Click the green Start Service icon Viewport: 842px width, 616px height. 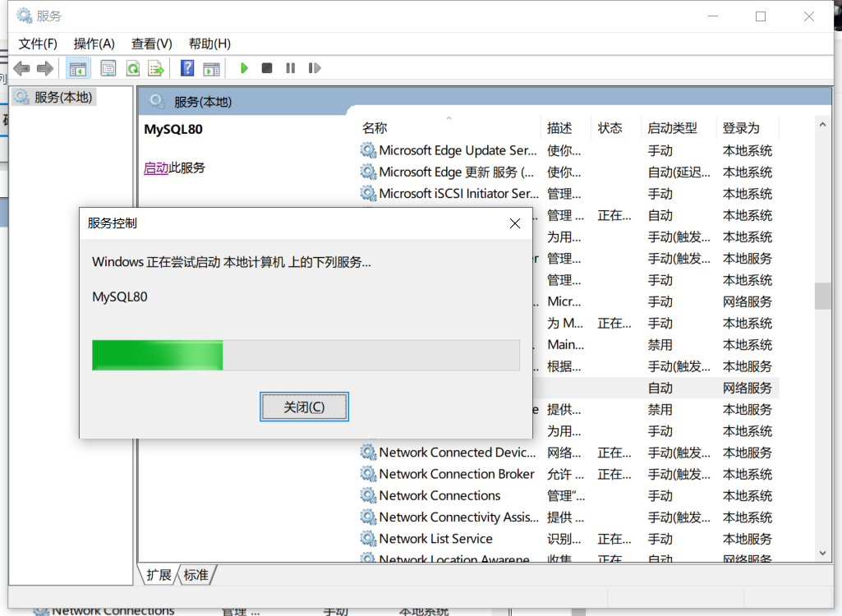pos(244,68)
